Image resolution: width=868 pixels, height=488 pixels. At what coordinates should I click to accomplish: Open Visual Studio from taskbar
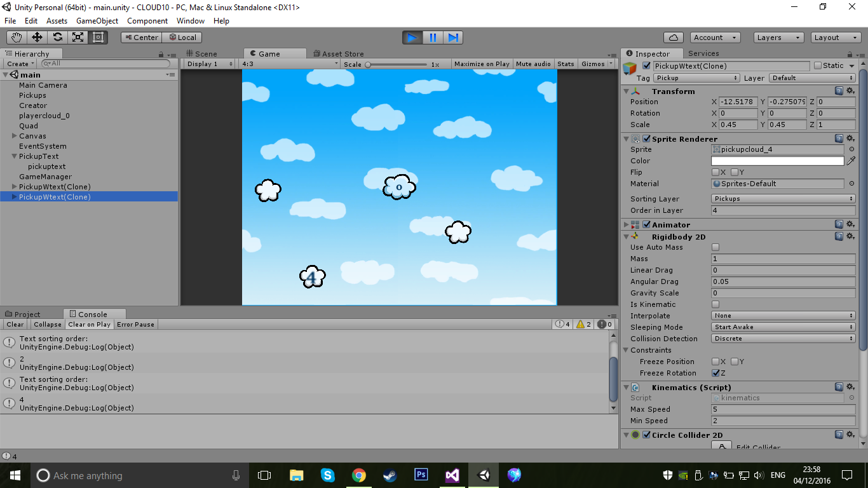(x=452, y=475)
